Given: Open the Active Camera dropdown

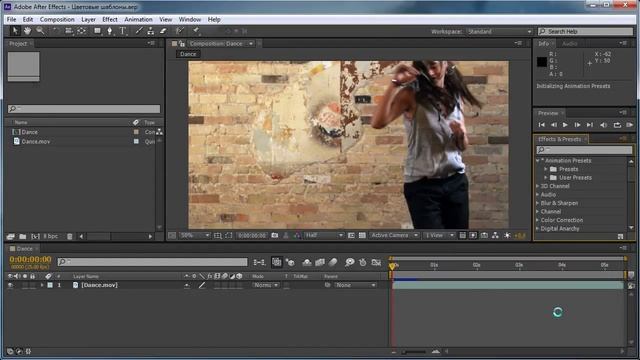Looking at the screenshot, I should pos(394,236).
